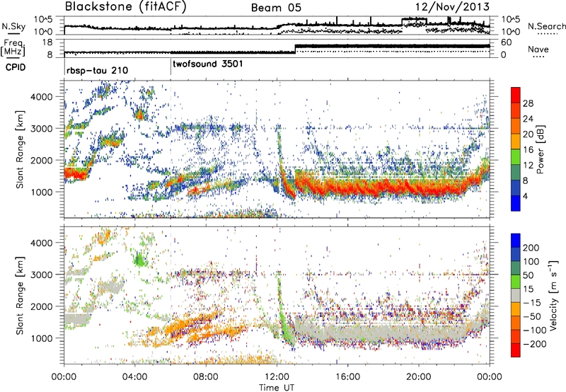Click the '60' Nave axis tick

[507, 42]
